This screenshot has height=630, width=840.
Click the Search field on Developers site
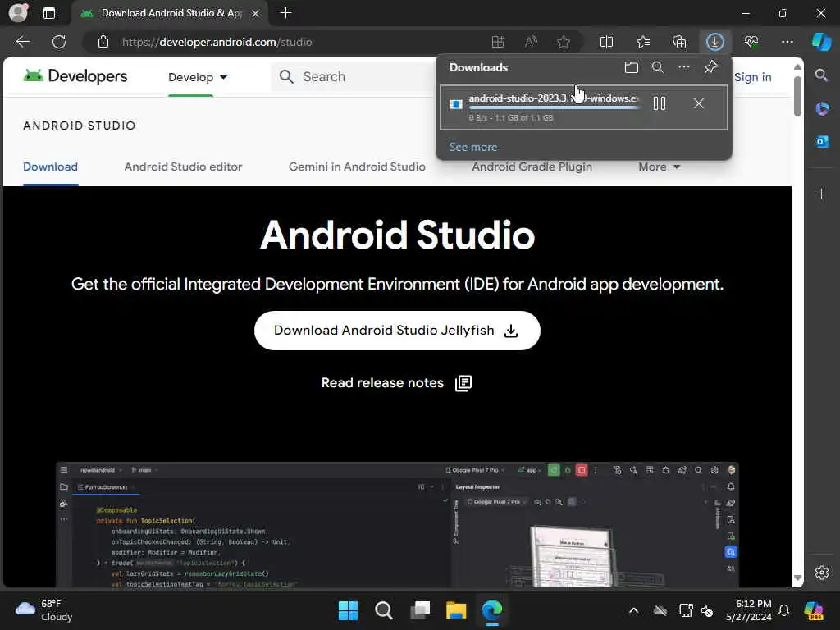[354, 76]
